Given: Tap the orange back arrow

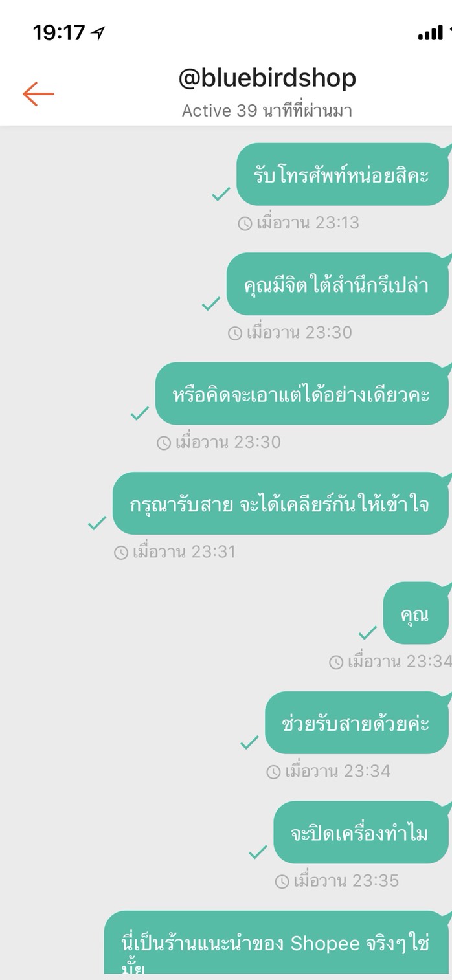Looking at the screenshot, I should point(38,94).
